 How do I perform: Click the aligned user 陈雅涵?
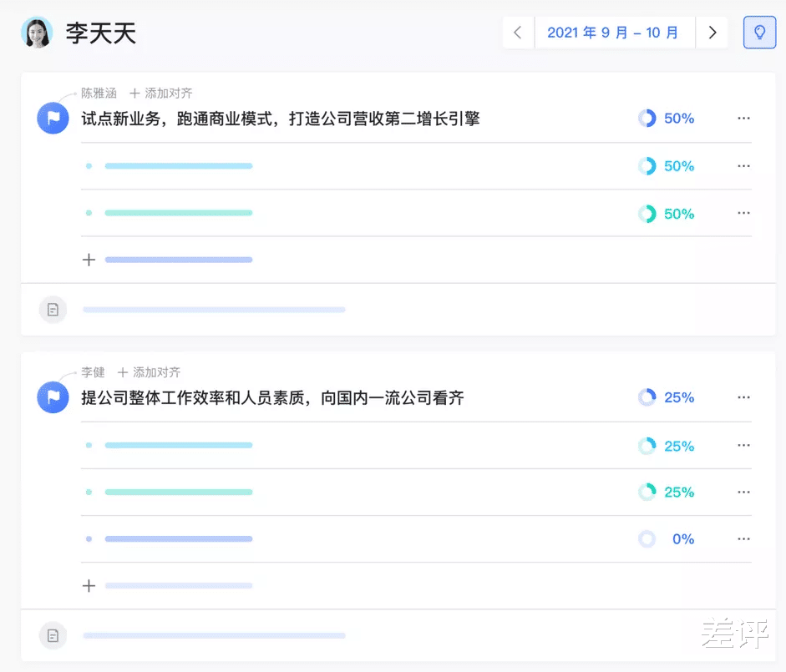point(99,93)
